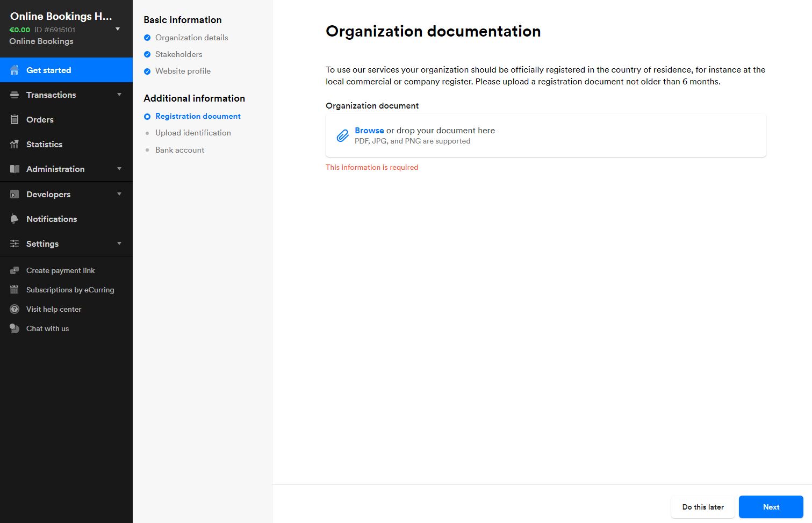
Task: Select the Subscriptions by eCurring menu item
Action: [x=70, y=290]
